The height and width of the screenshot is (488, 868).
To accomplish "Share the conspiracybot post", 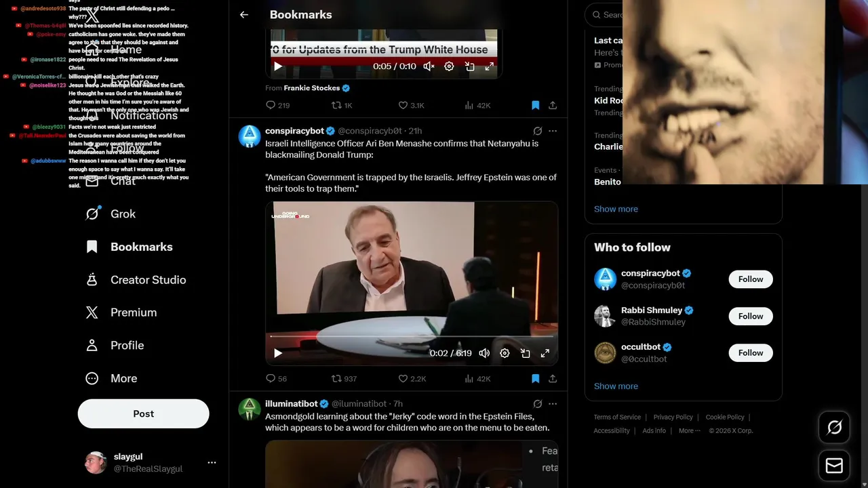I will point(553,378).
